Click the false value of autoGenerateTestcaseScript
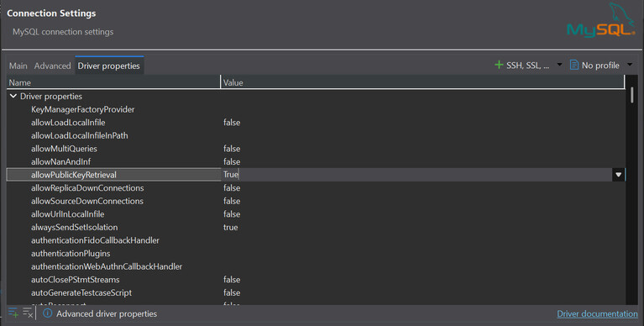This screenshot has width=644, height=326. 232,293
